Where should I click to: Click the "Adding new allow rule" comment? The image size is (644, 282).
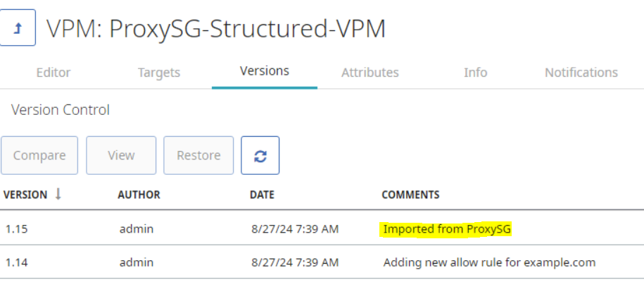pos(489,262)
